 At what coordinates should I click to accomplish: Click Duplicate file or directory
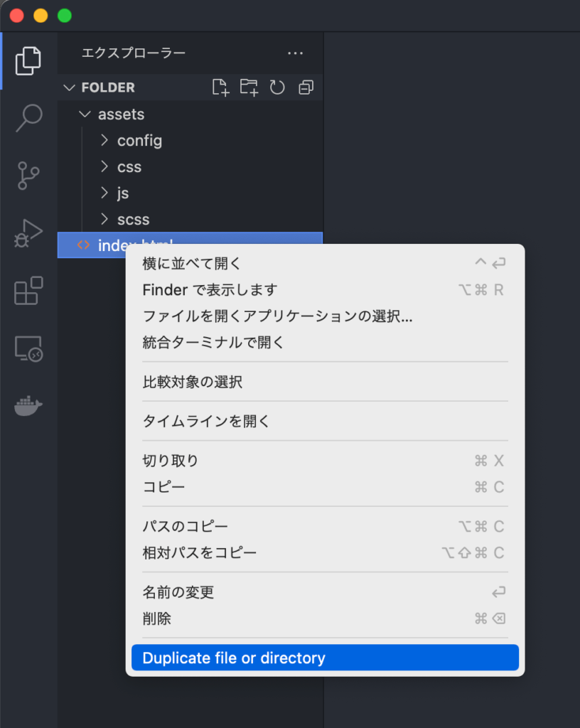235,658
